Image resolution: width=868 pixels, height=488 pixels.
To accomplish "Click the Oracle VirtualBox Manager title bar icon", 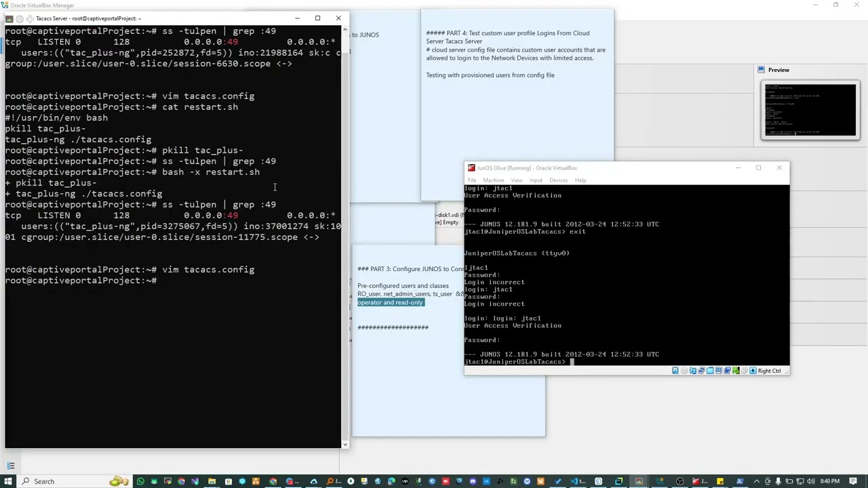I will click(x=5, y=5).
